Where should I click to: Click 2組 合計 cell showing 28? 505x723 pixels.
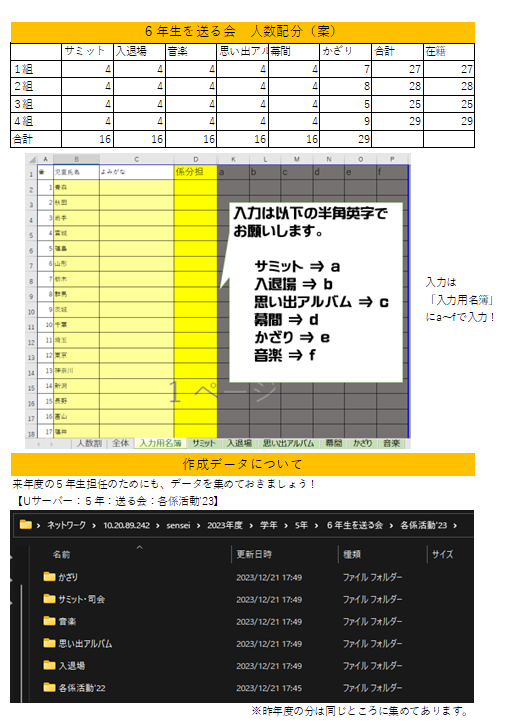click(398, 86)
